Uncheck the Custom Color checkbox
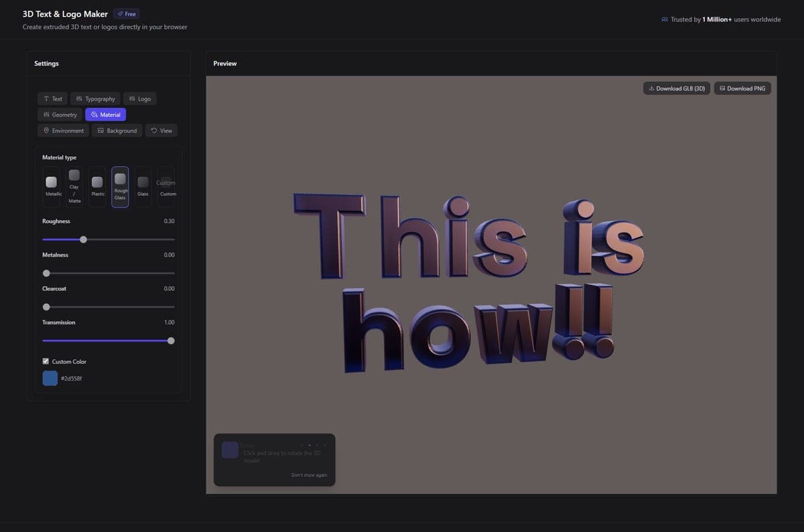This screenshot has width=804, height=532. (46, 361)
